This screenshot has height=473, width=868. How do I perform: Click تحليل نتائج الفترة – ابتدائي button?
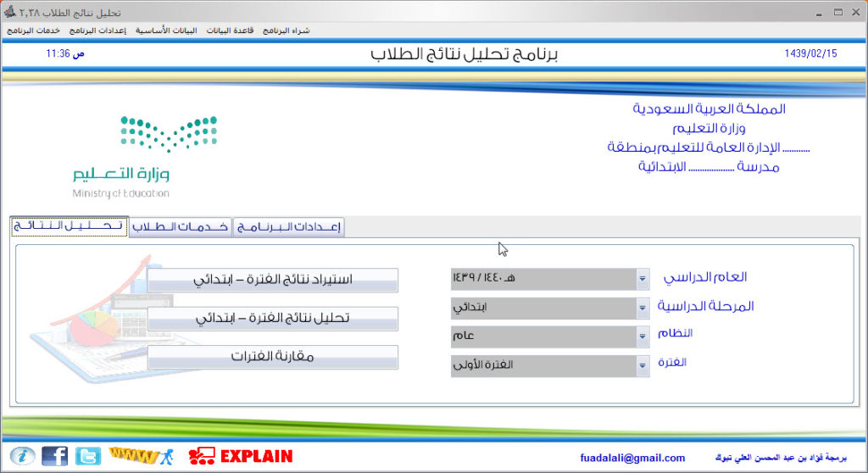(272, 319)
